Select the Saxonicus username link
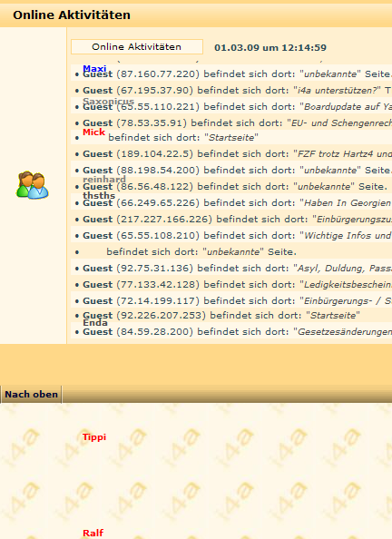Image resolution: width=392 pixels, height=539 pixels. [108, 101]
